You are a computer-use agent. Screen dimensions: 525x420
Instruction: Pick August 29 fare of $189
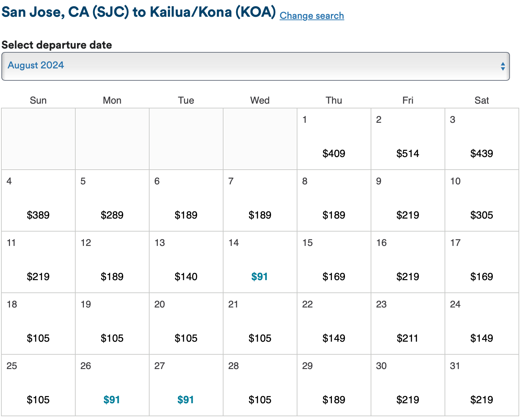tap(334, 399)
